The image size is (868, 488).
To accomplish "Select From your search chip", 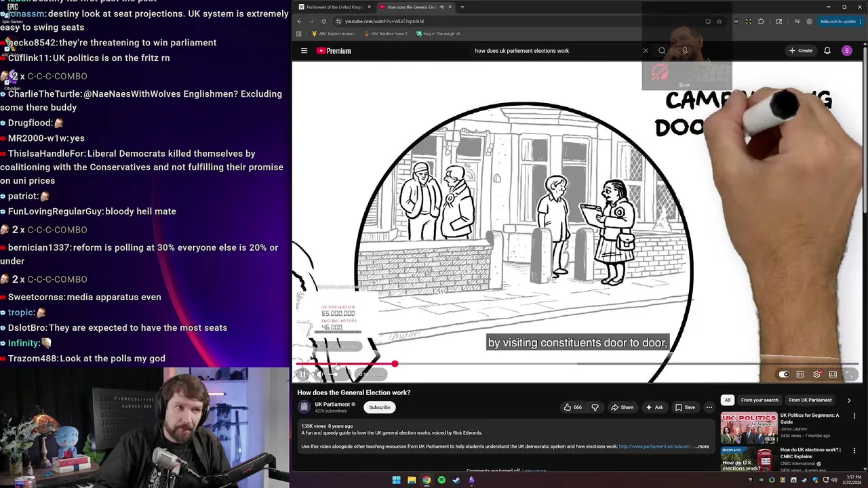I will (759, 400).
